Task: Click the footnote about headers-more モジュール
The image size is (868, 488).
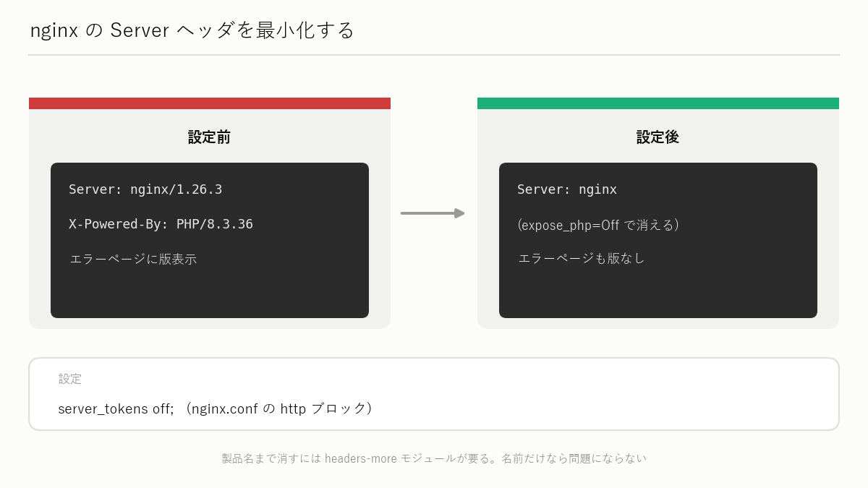Action: click(434, 458)
